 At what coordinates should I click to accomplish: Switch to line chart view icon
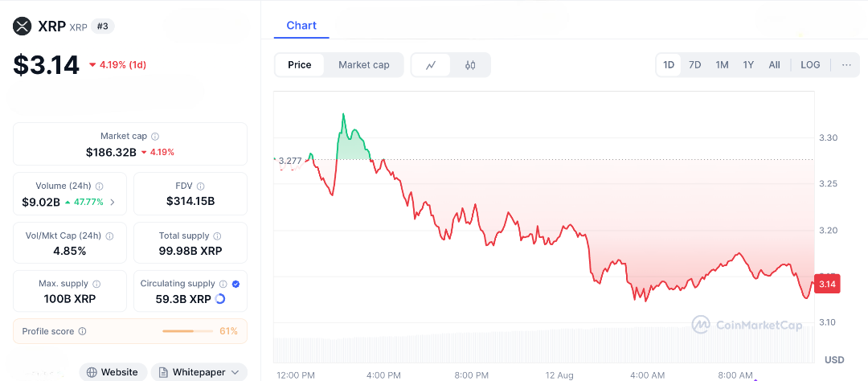point(431,65)
